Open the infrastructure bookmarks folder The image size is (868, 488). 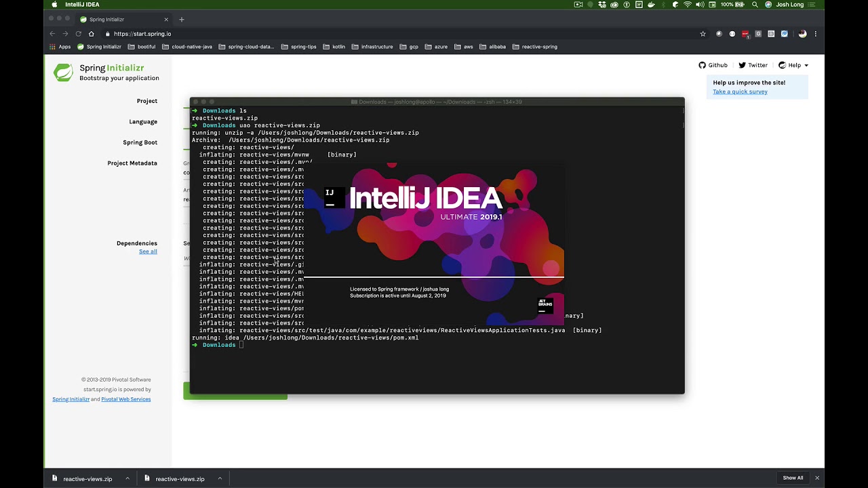point(372,47)
